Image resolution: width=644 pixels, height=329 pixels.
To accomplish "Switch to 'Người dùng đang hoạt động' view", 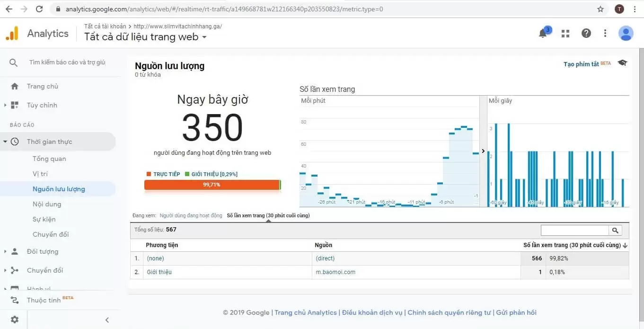I will 191,215.
